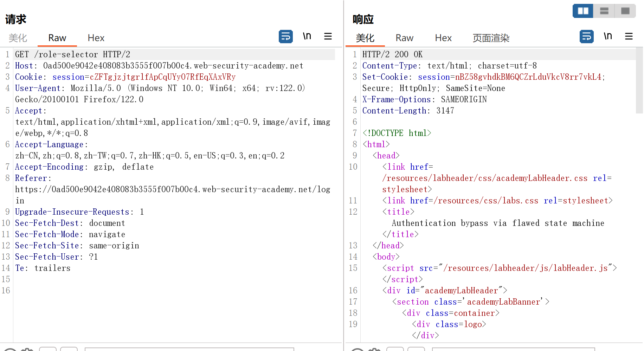Click the Content-Length header name
644x351 pixels.
(394, 111)
